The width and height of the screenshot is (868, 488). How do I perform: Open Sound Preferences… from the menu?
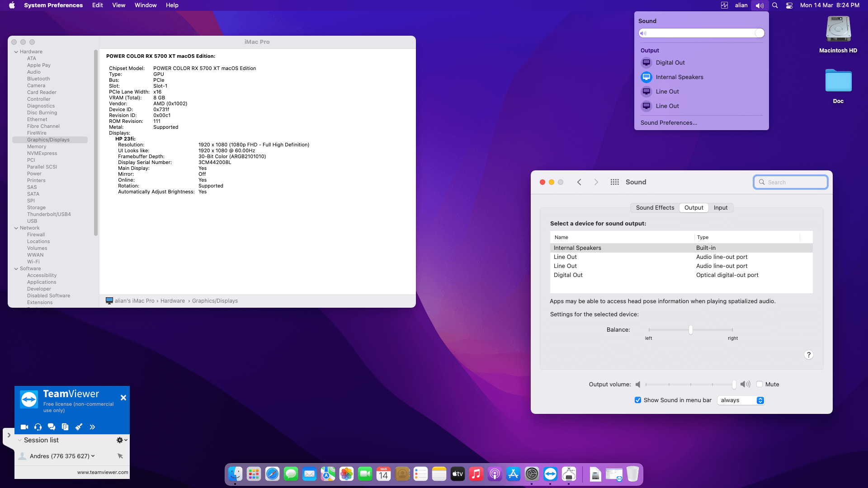(669, 123)
